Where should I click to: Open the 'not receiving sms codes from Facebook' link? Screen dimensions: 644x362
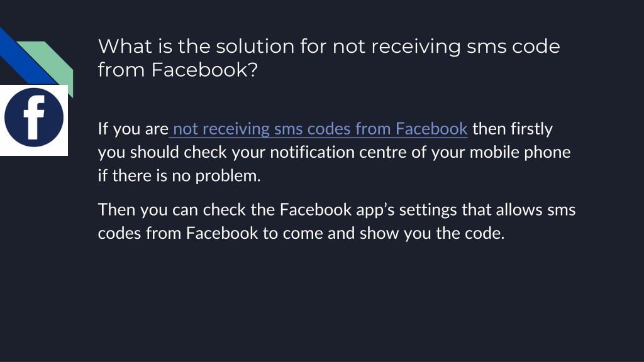pos(320,129)
